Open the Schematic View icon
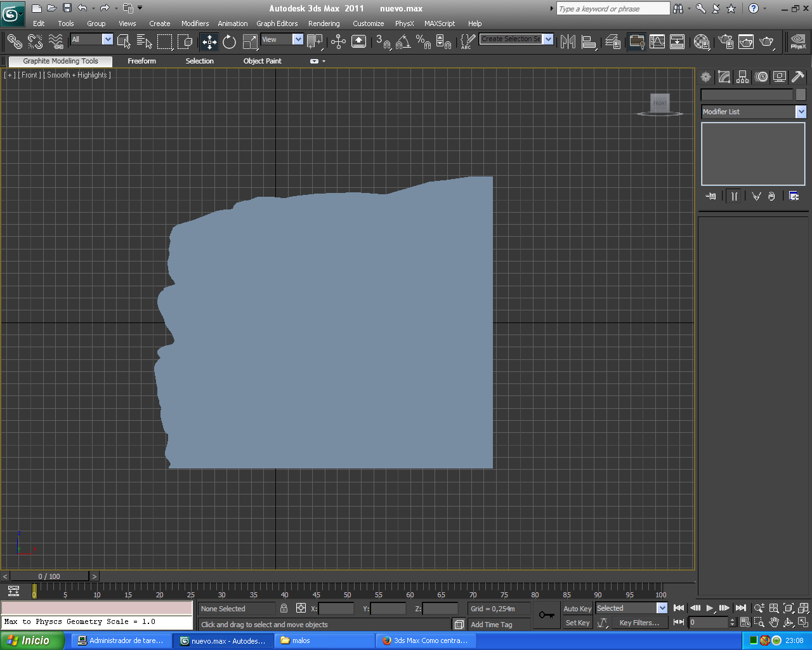 coord(678,42)
